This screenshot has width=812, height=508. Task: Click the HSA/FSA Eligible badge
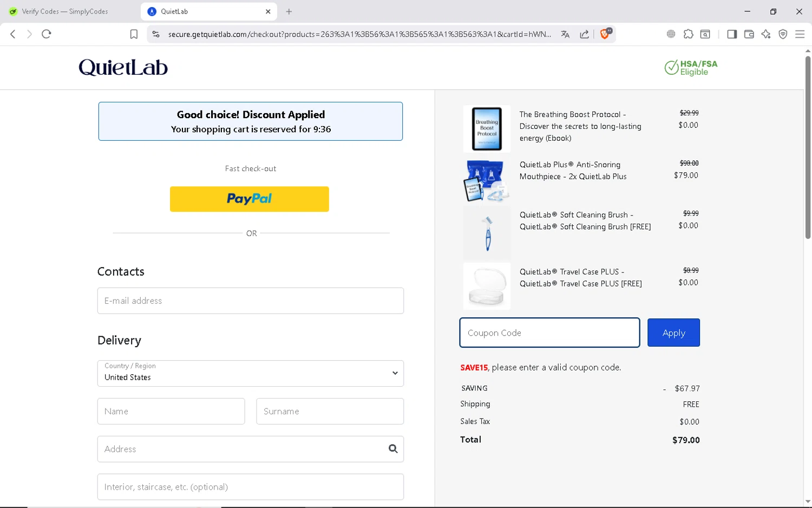[691, 68]
